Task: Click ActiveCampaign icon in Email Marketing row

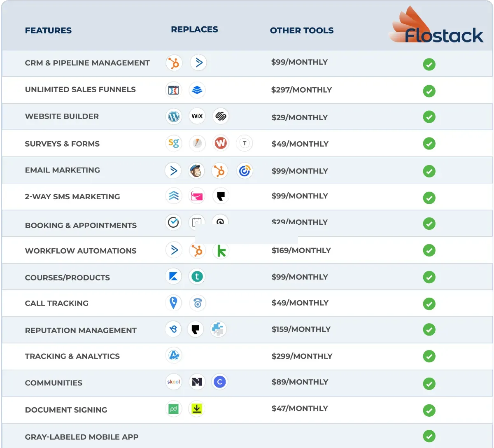Action: pyautogui.click(x=173, y=170)
